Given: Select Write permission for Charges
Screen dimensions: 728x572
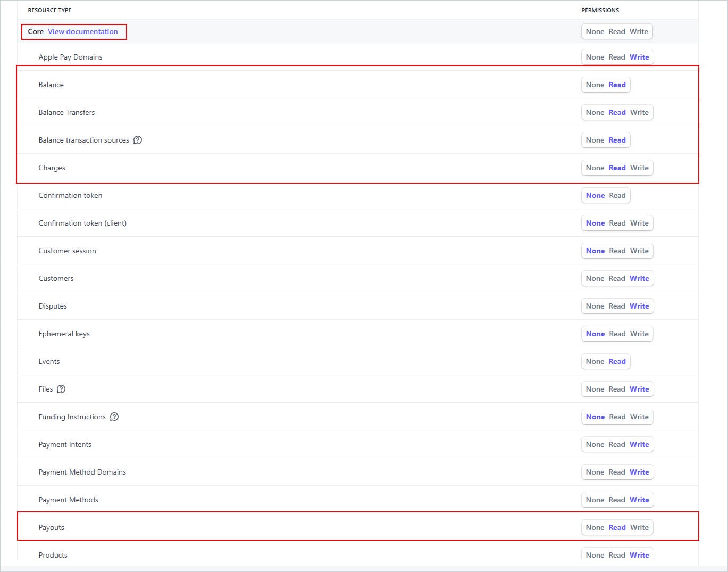Looking at the screenshot, I should [639, 168].
